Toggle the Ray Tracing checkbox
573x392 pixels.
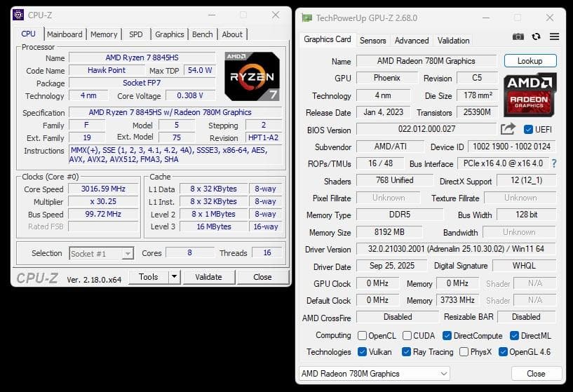[x=406, y=352]
